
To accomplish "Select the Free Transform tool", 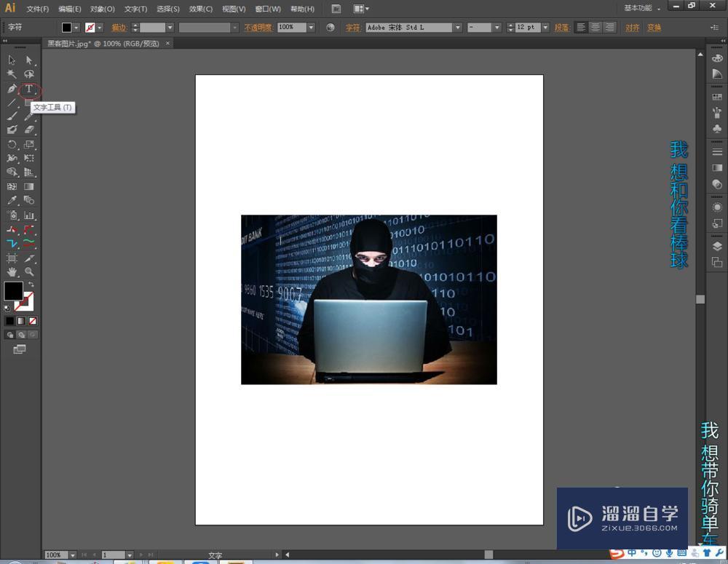I will [x=29, y=159].
